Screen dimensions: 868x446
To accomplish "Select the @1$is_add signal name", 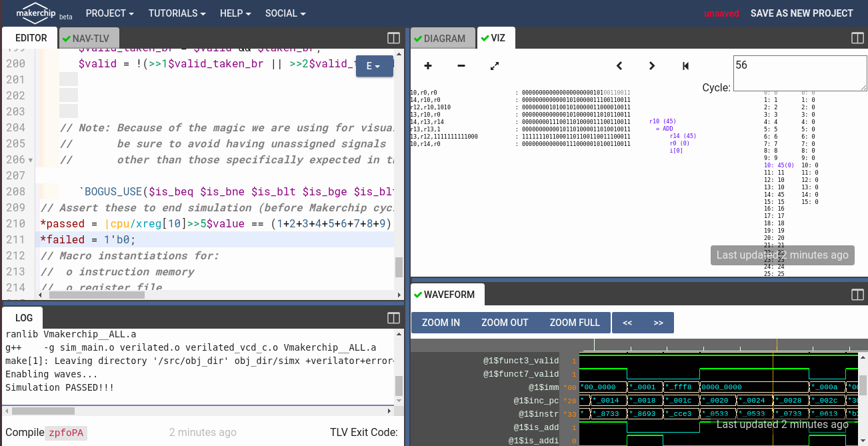I will [536, 427].
